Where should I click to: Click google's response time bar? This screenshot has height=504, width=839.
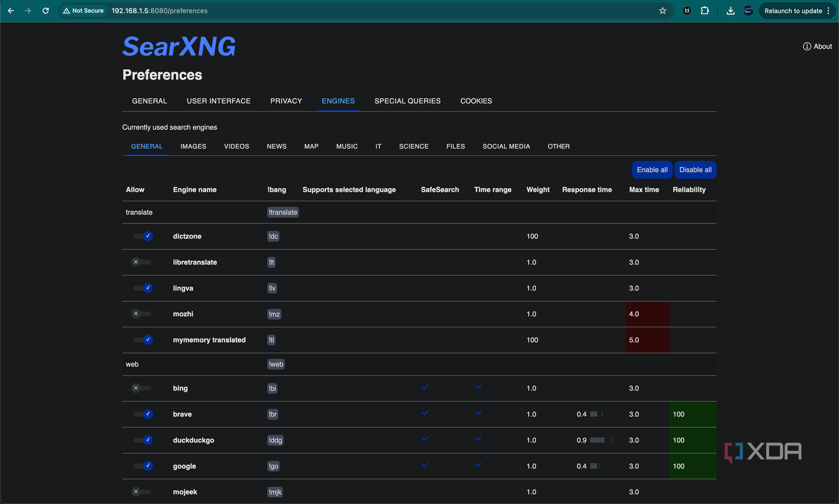tap(595, 466)
